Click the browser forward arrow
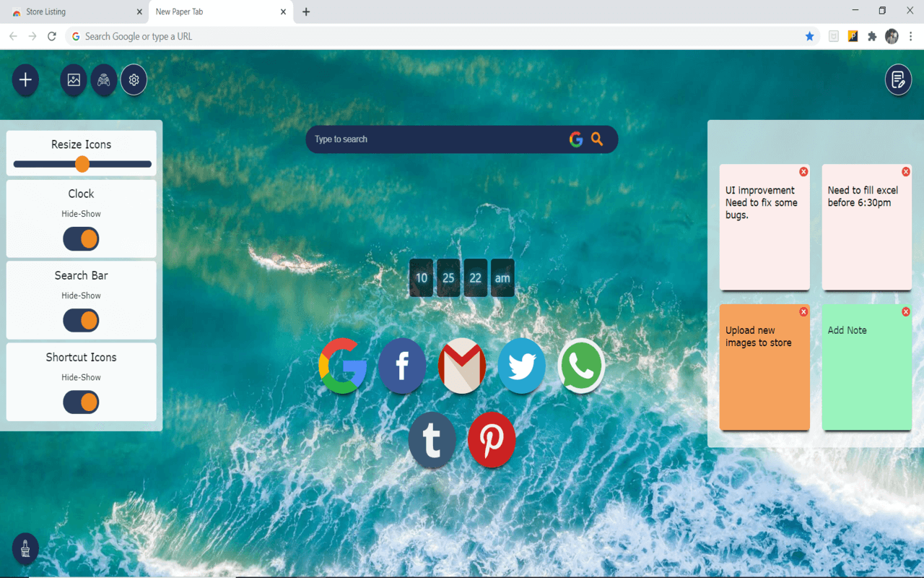This screenshot has width=924, height=578. pyautogui.click(x=32, y=36)
